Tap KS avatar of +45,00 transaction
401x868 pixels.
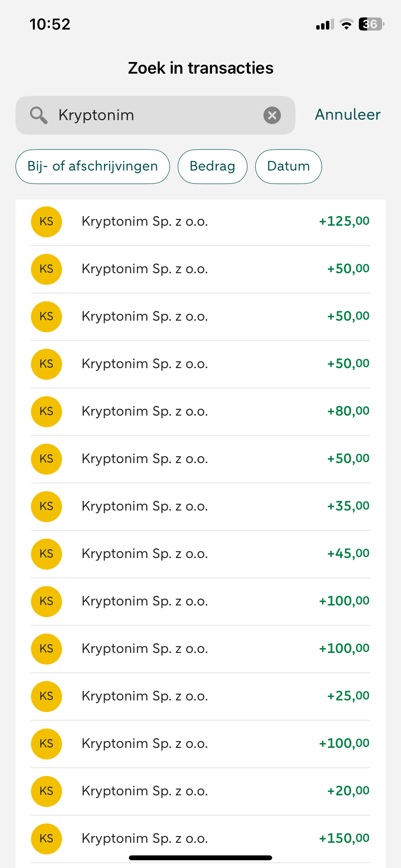click(46, 554)
